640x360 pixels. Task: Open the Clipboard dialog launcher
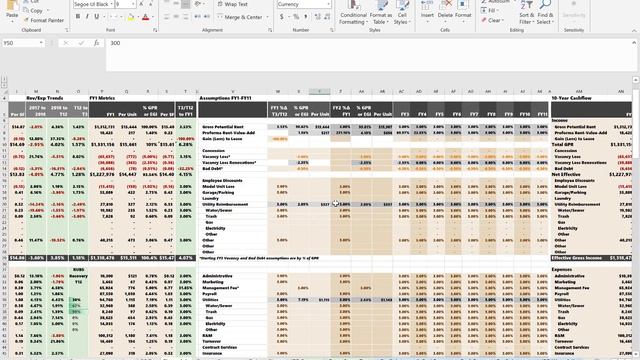coord(67,30)
